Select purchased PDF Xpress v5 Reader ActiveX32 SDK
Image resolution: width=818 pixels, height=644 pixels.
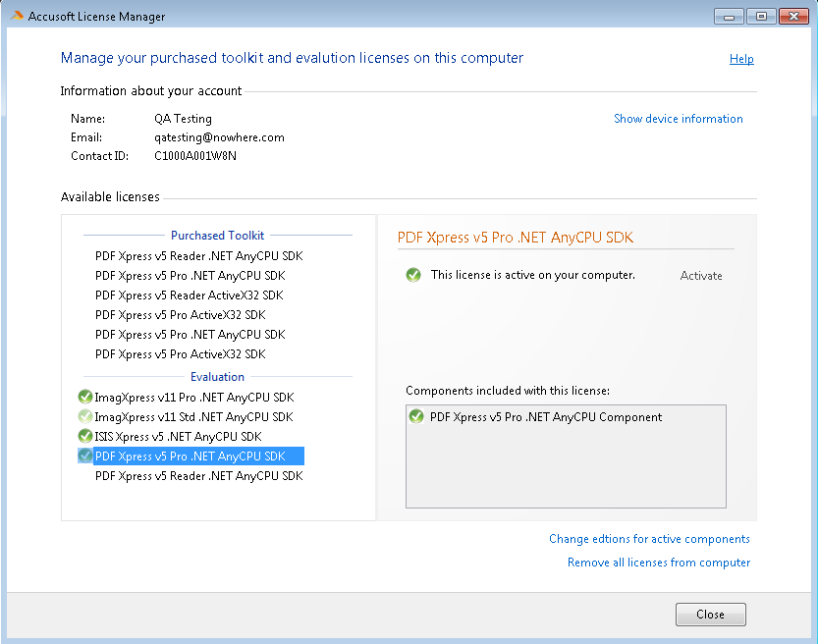pos(189,295)
